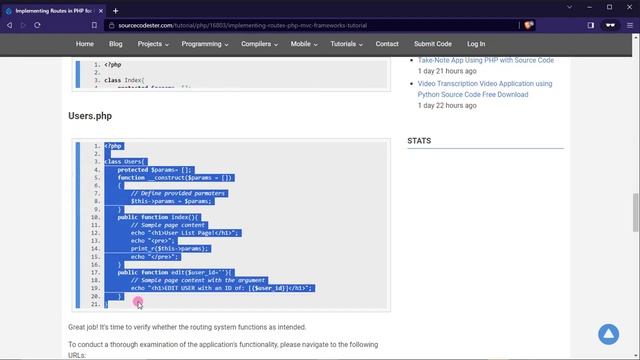Image resolution: width=640 pixels, height=360 pixels.
Task: Expand the Tutorials dropdown menu
Action: [346, 44]
